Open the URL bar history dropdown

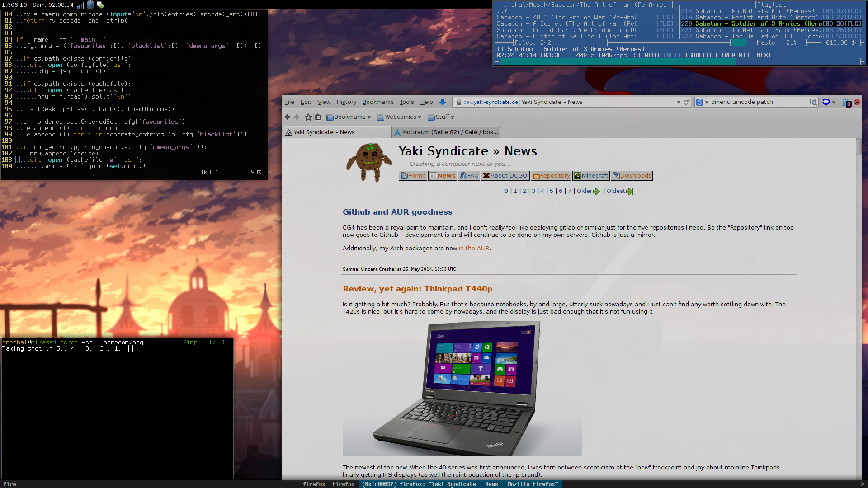coord(679,102)
